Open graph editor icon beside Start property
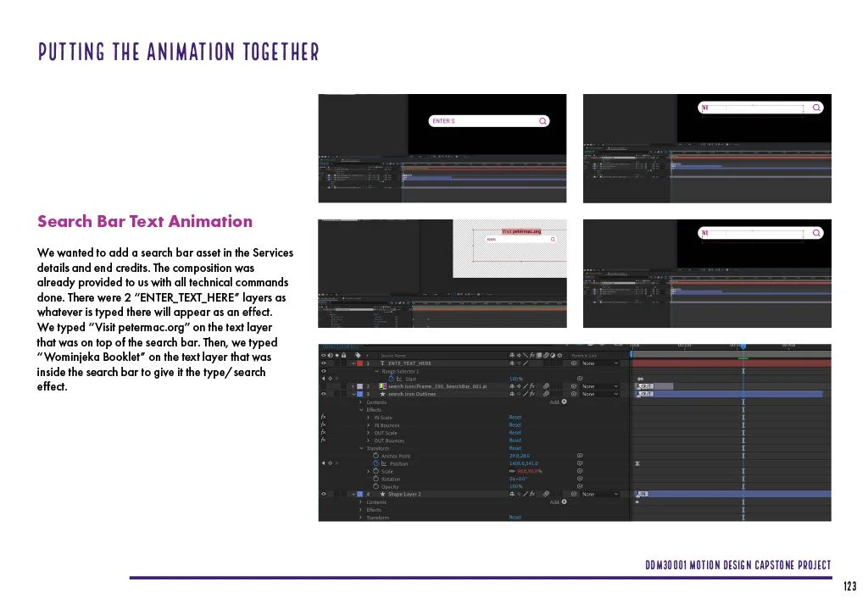Screen dimensions: 868x615 [x=399, y=379]
